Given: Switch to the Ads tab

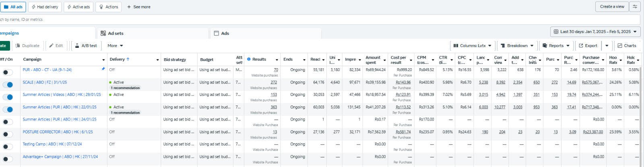Looking at the screenshot, I should [x=225, y=33].
